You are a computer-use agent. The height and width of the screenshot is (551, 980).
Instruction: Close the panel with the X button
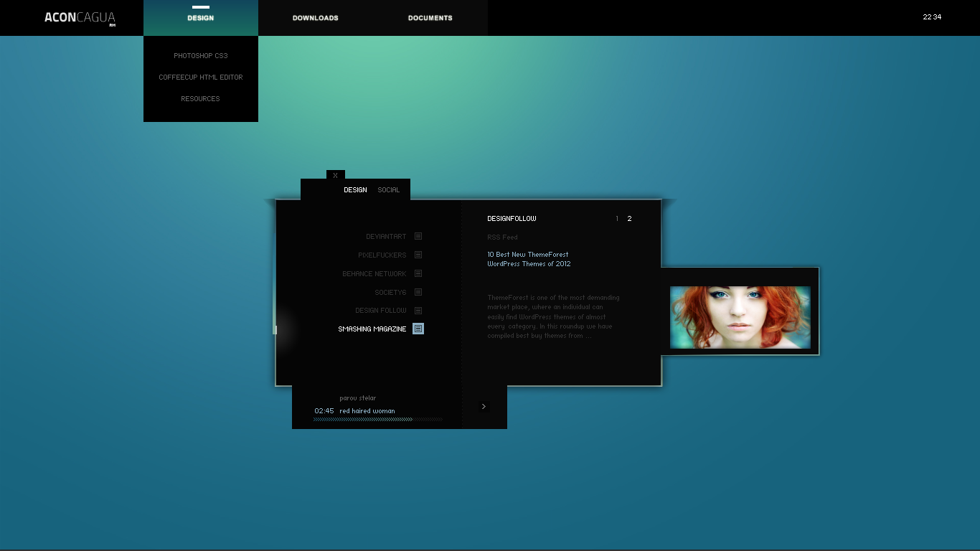click(x=335, y=175)
